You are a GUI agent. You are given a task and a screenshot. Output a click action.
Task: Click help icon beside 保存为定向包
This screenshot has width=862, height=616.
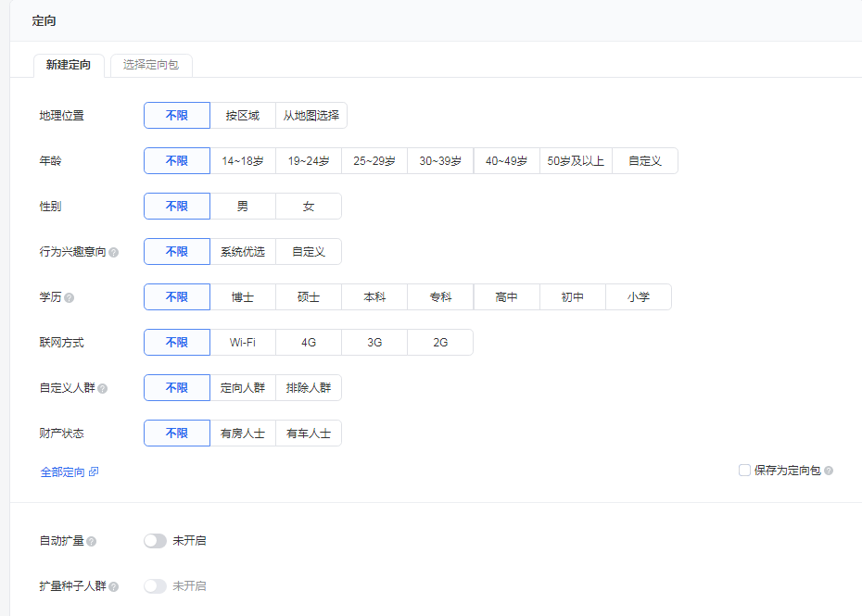(829, 471)
